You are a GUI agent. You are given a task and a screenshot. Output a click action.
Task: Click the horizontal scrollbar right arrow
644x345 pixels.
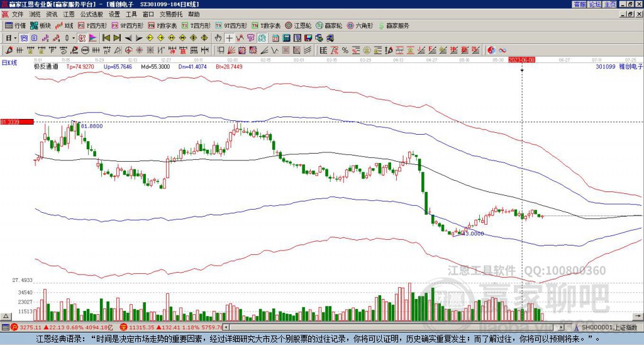tap(562, 327)
